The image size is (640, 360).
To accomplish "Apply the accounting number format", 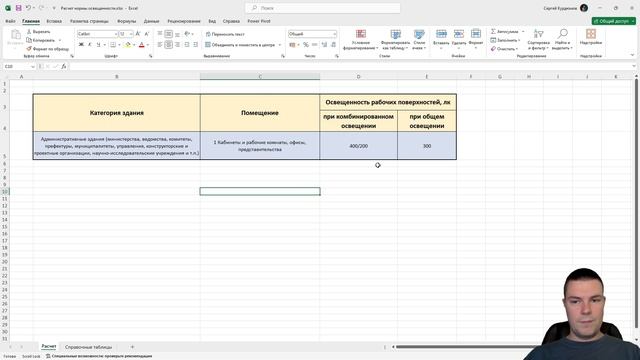I will point(292,44).
